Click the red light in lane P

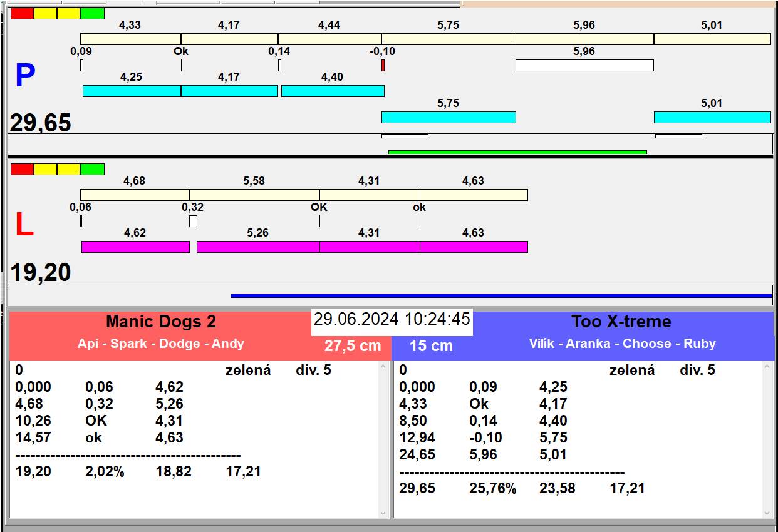(23, 13)
